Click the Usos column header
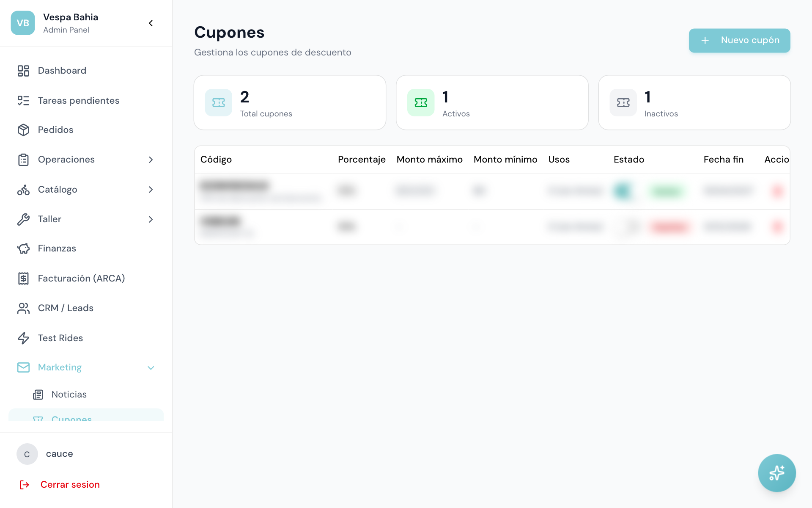Viewport: 812px width, 508px height. click(x=559, y=160)
